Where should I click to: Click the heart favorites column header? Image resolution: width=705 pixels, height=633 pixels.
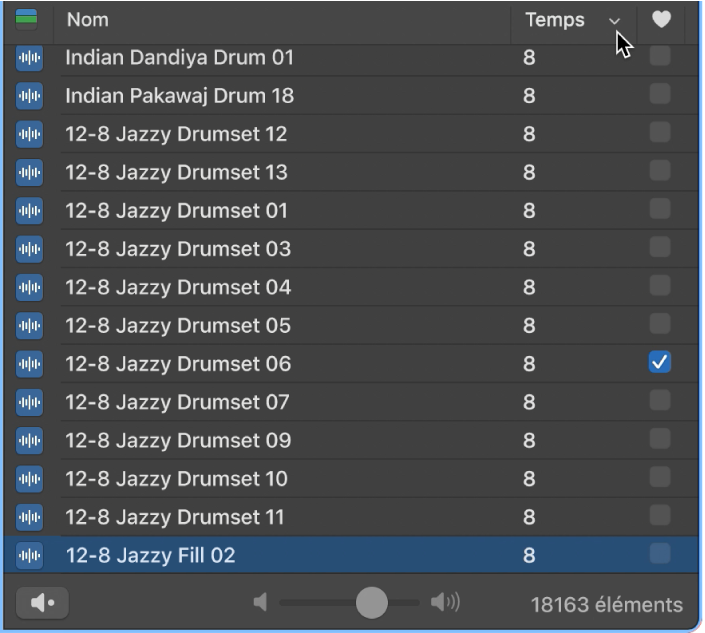click(x=660, y=20)
